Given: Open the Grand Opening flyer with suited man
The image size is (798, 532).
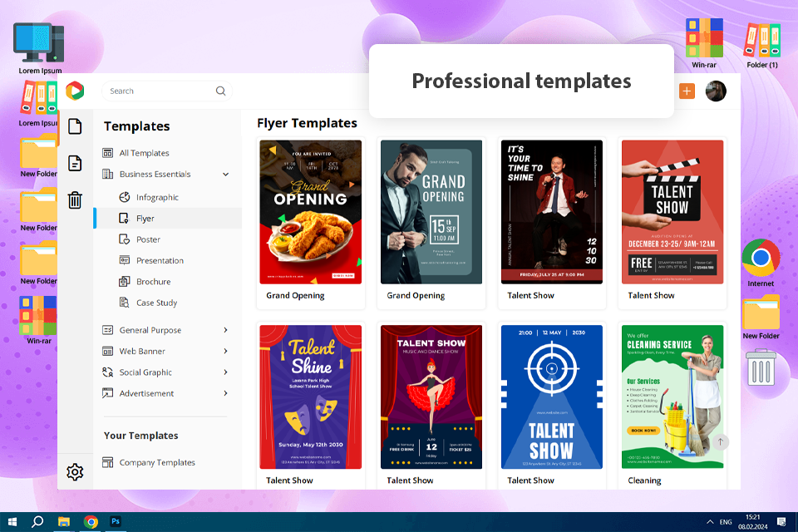Looking at the screenshot, I should (x=431, y=212).
